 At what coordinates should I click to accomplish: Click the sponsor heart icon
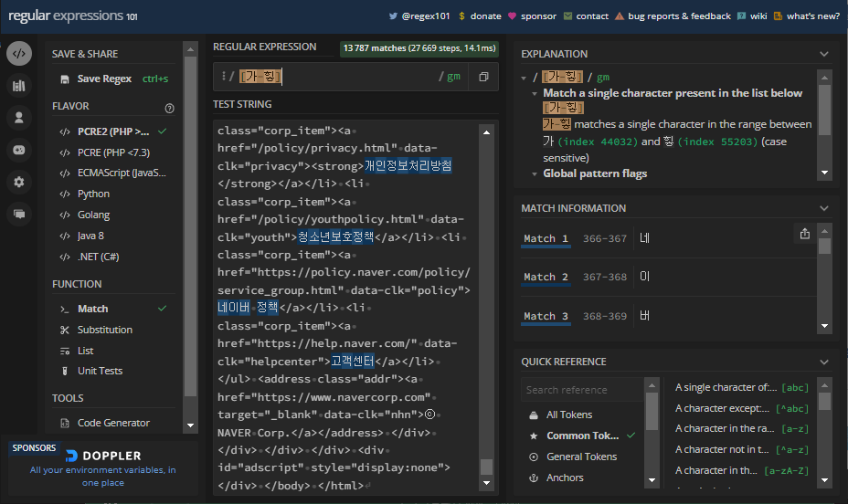click(512, 16)
